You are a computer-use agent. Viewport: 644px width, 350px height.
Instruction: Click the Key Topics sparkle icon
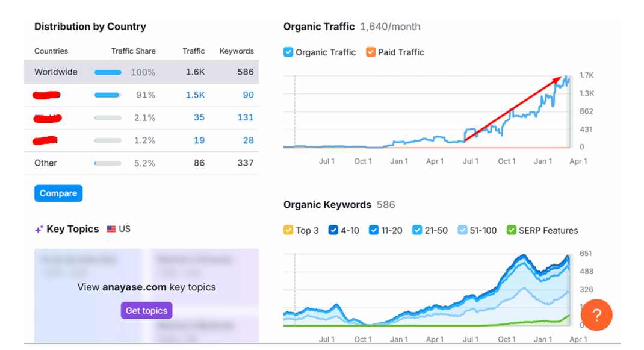pos(39,229)
